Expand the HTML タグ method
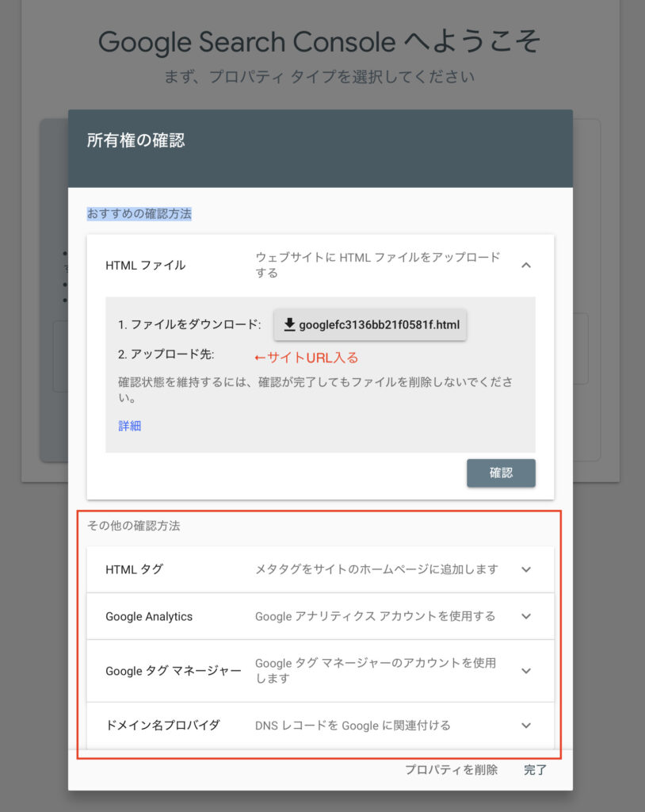This screenshot has width=645, height=812. point(526,569)
